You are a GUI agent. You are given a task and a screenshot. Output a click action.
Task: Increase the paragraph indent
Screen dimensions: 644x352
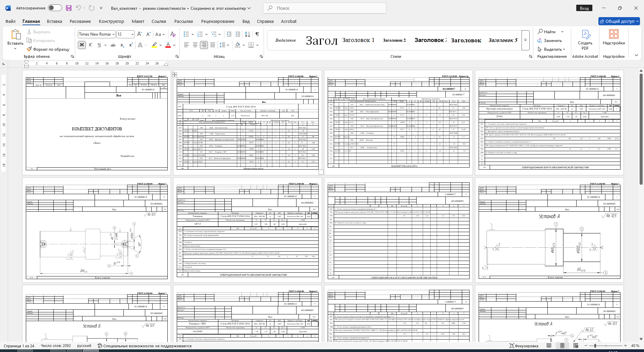point(238,34)
